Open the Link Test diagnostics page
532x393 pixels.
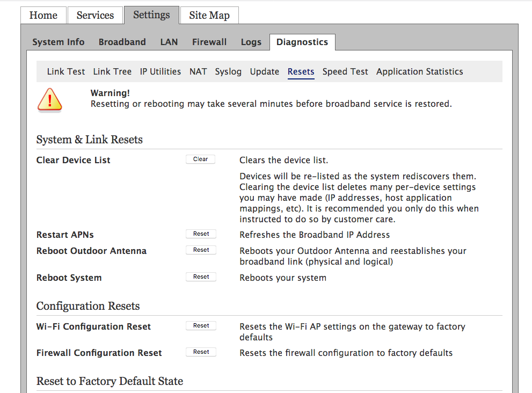click(66, 71)
